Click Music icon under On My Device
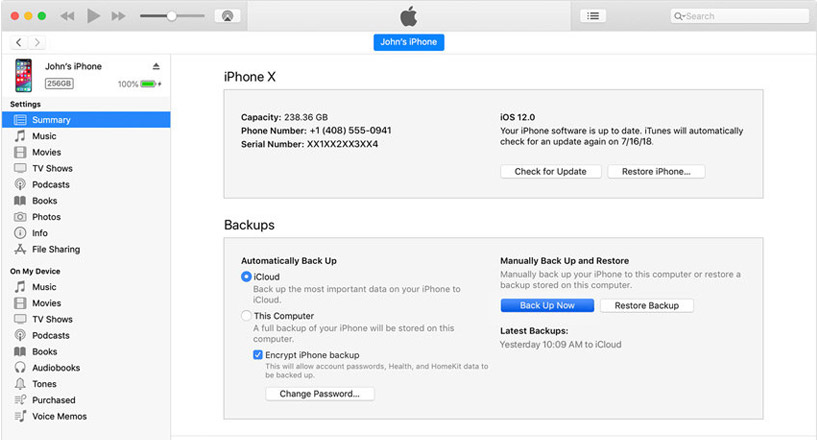 [20, 287]
